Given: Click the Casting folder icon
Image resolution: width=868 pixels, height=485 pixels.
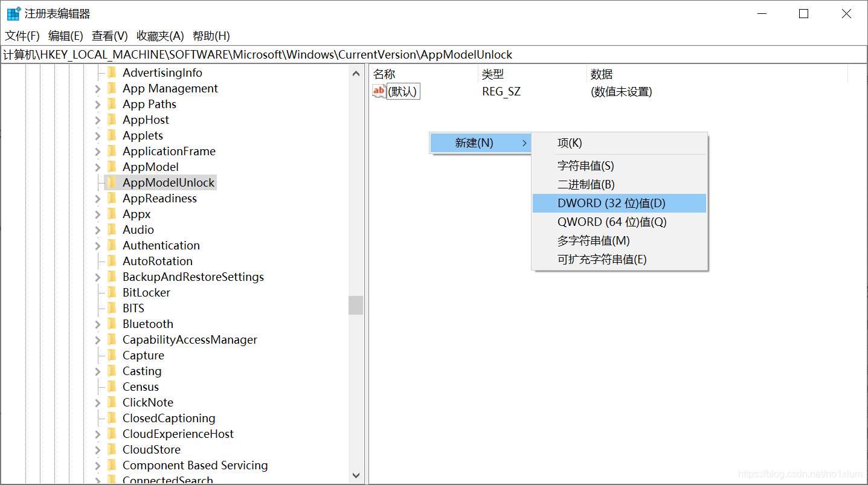Looking at the screenshot, I should point(112,371).
